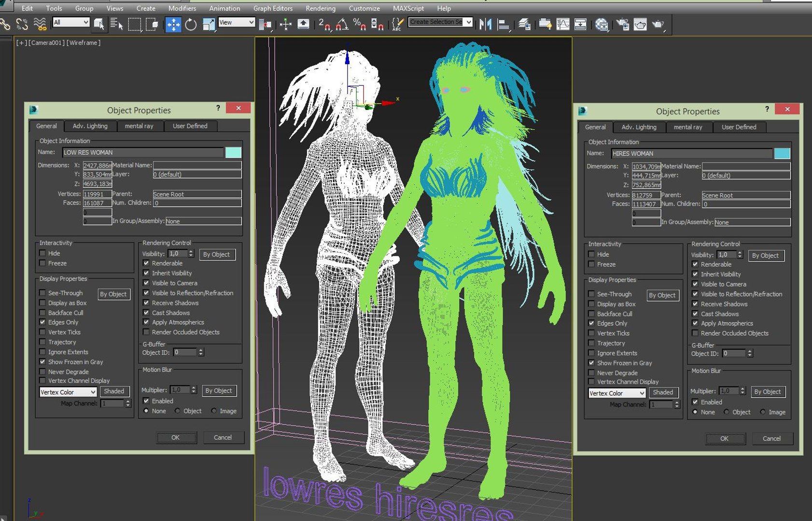The image size is (812, 521).
Task: Toggle Window/Crossing selection mode
Action: click(152, 24)
